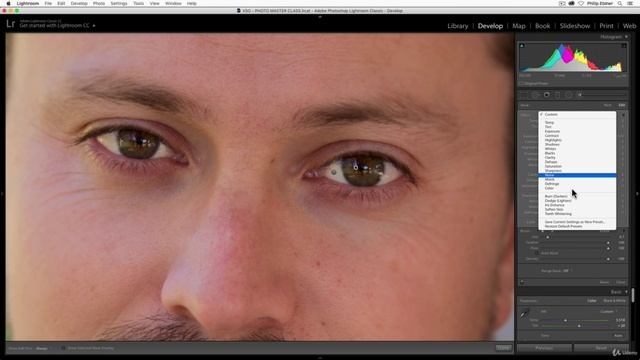This screenshot has height=360, width=640.
Task: Open the Photo menu
Action: click(x=99, y=3)
